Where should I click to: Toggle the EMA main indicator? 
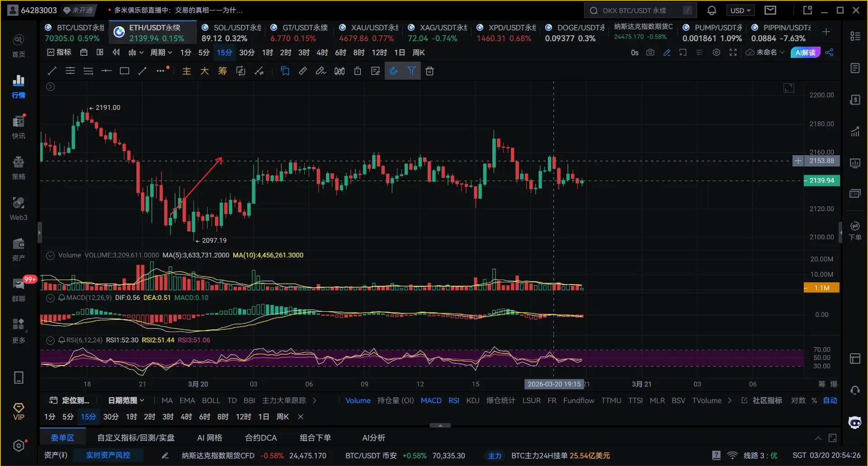(x=187, y=400)
